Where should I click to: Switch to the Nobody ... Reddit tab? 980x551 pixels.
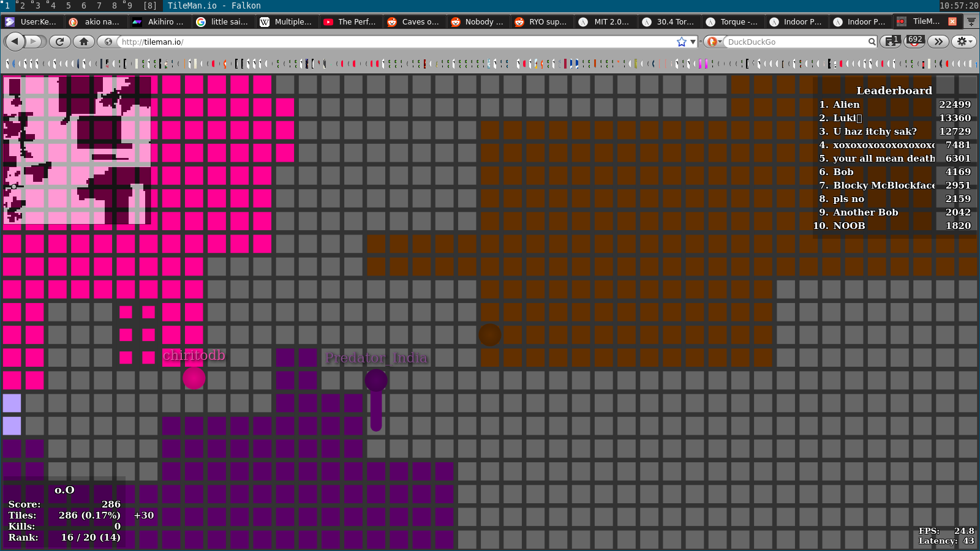(x=477, y=21)
